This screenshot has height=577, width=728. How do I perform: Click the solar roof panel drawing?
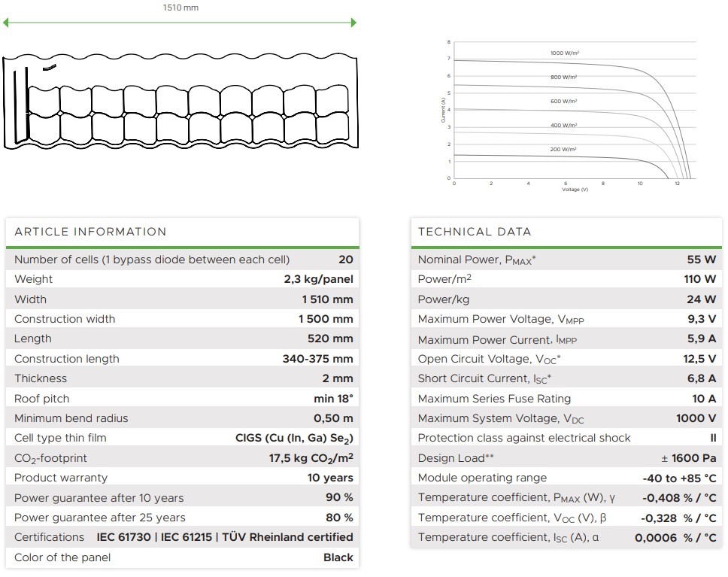(x=180, y=101)
